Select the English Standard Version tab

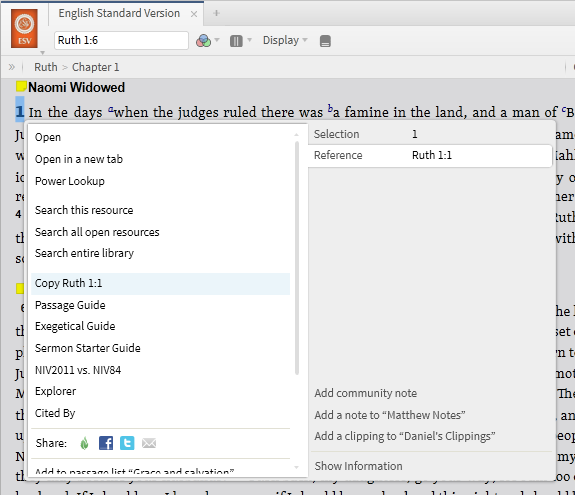point(119,14)
